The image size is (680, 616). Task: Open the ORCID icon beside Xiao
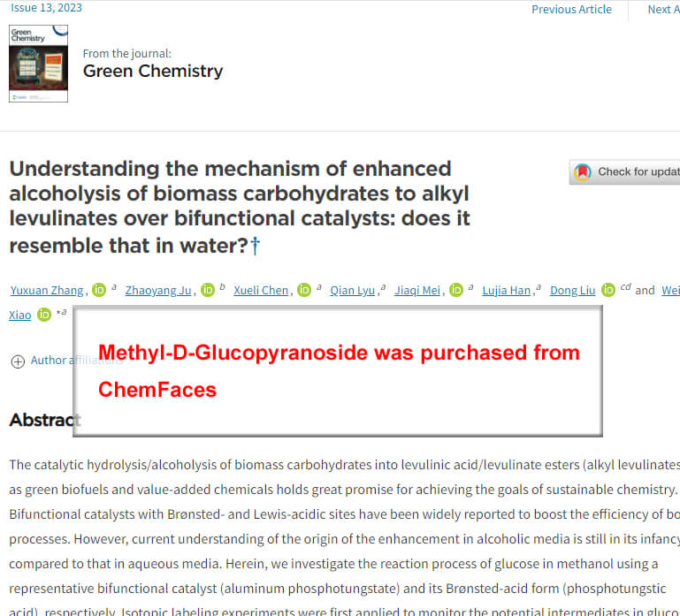(x=44, y=315)
